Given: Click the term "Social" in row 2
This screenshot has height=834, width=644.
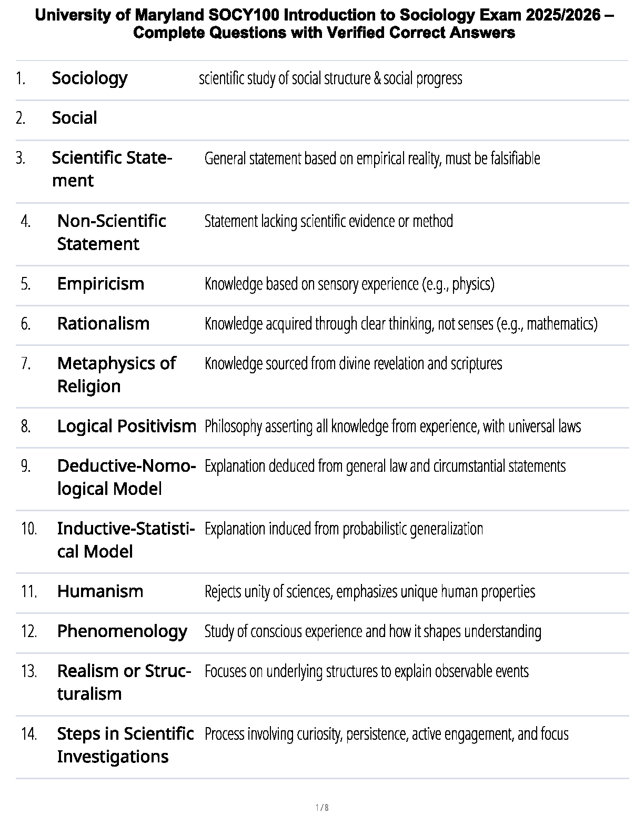Looking at the screenshot, I should pos(74,118).
